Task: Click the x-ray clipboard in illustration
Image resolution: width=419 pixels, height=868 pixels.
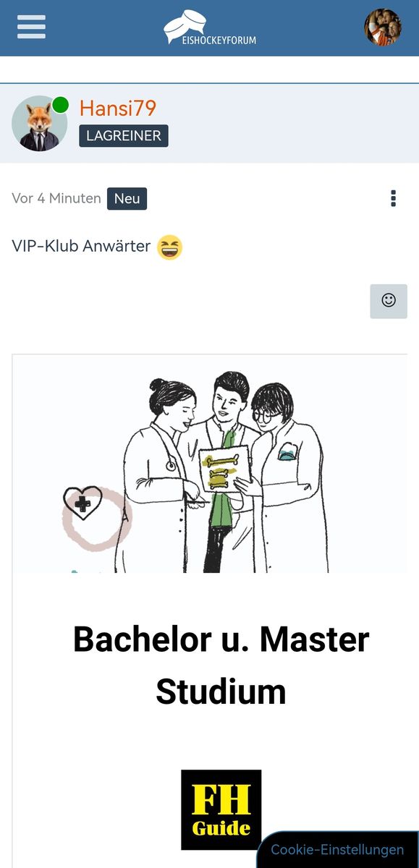Action: click(226, 470)
